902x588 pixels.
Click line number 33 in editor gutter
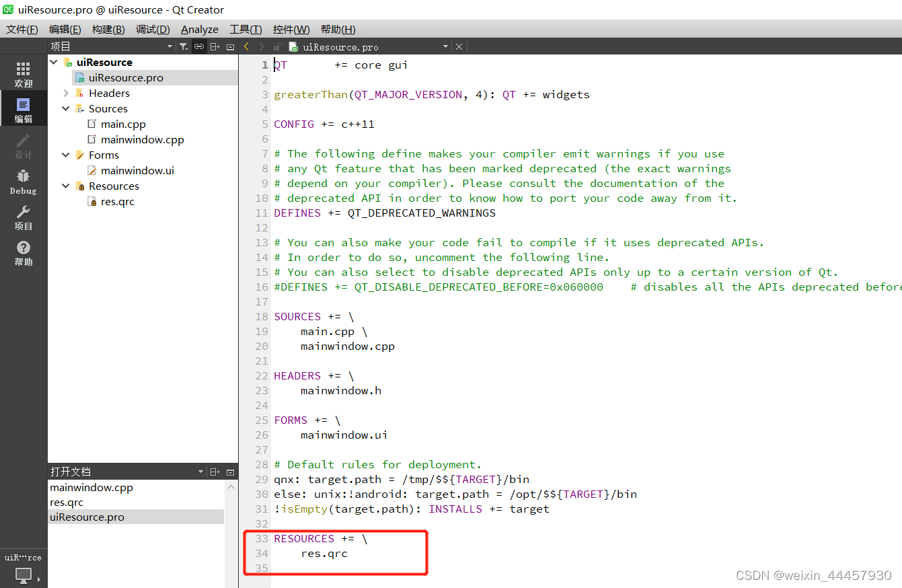point(261,538)
